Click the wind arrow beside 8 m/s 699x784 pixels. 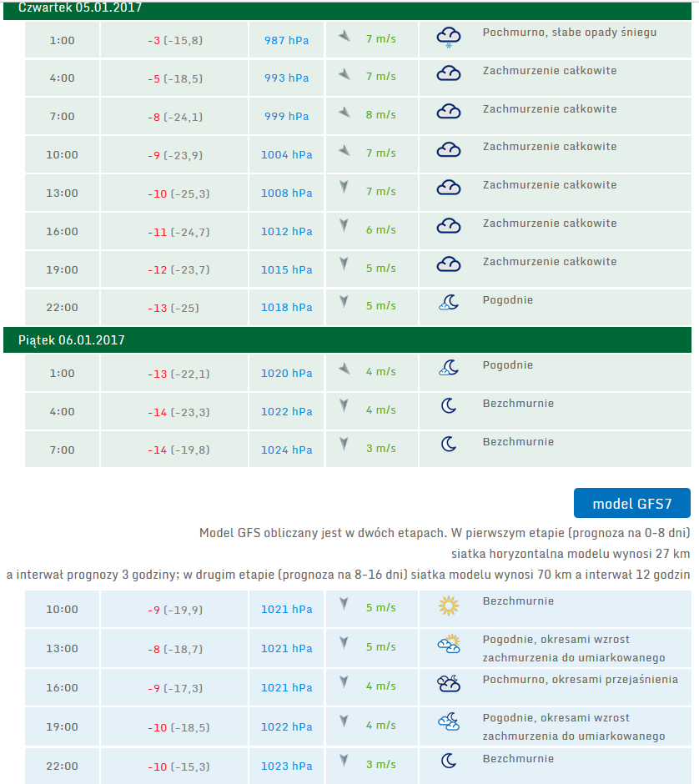(x=344, y=112)
